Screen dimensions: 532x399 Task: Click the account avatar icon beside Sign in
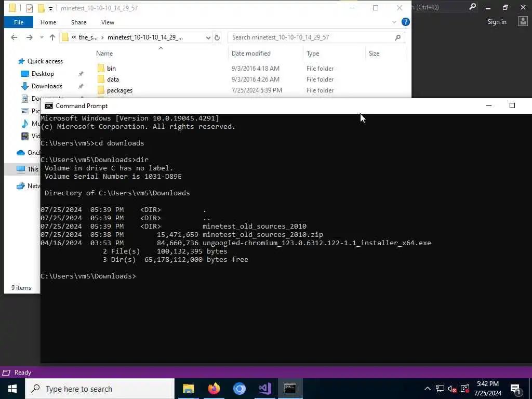point(523,21)
